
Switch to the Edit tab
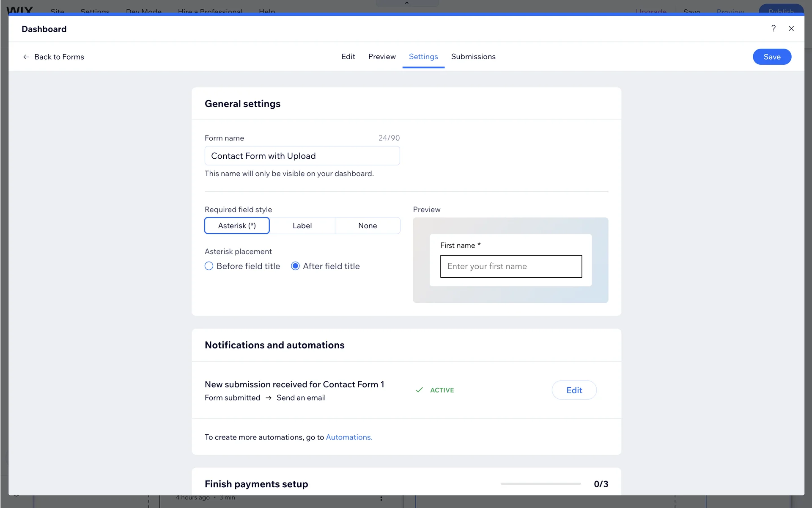(348, 57)
